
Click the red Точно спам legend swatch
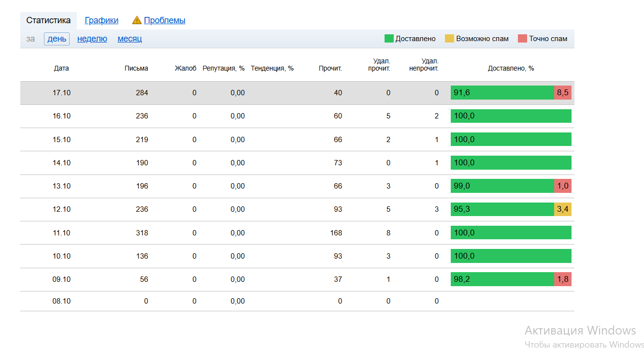[522, 39]
